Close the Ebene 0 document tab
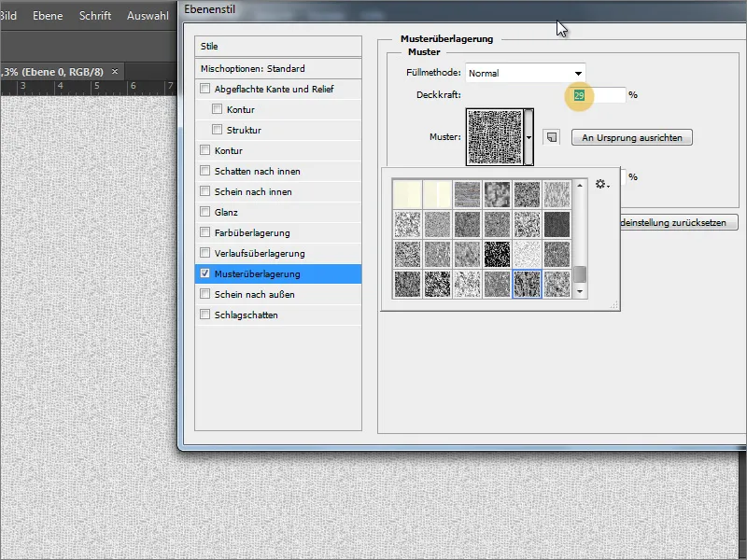 [x=115, y=72]
